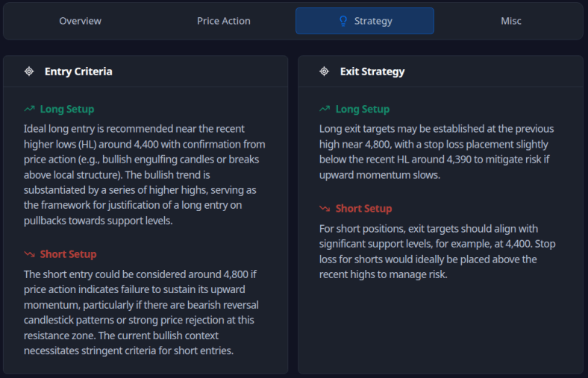Click the red downtrend icon under Entry Criteria
The height and width of the screenshot is (378, 588).
[29, 254]
